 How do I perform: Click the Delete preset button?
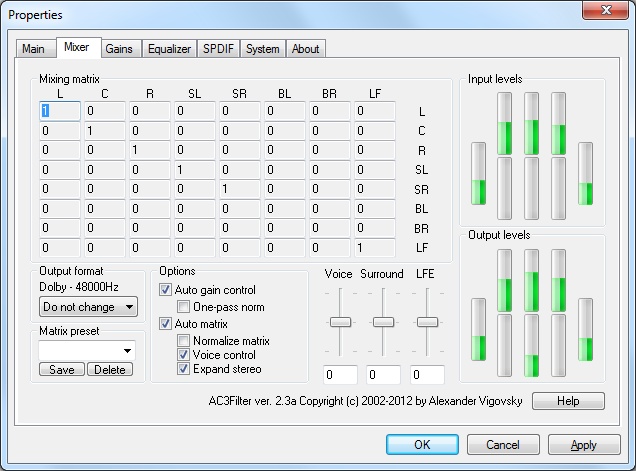pyautogui.click(x=110, y=370)
